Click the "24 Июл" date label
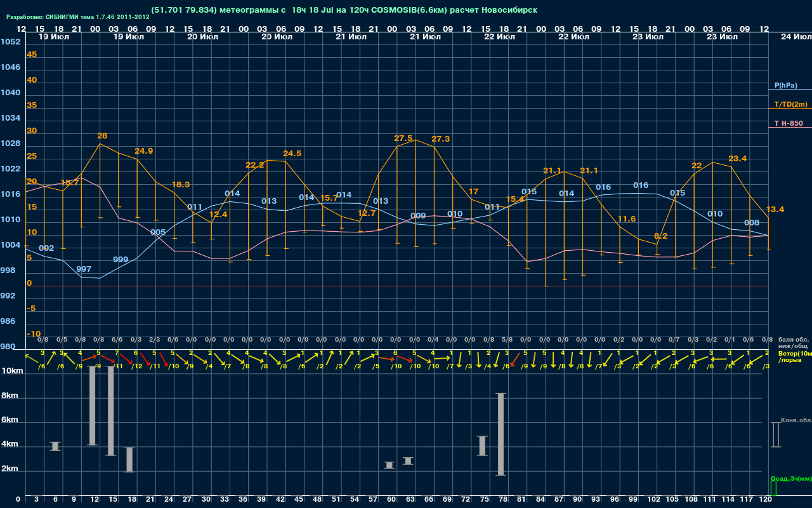This screenshot has width=812, height=508. (796, 37)
